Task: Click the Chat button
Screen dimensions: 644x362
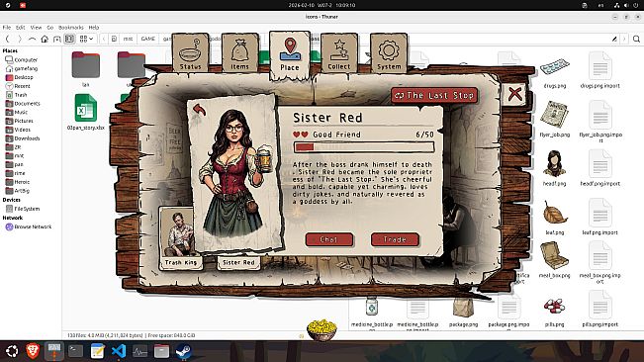Action: 329,239
